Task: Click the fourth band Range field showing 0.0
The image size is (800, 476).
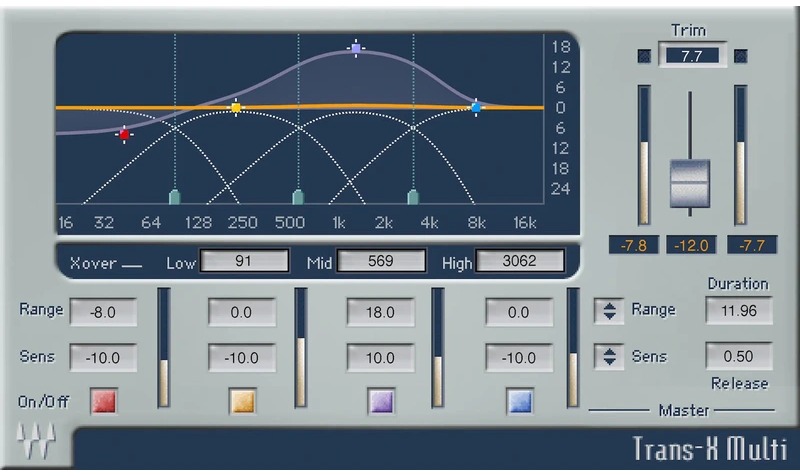Action: [x=519, y=312]
